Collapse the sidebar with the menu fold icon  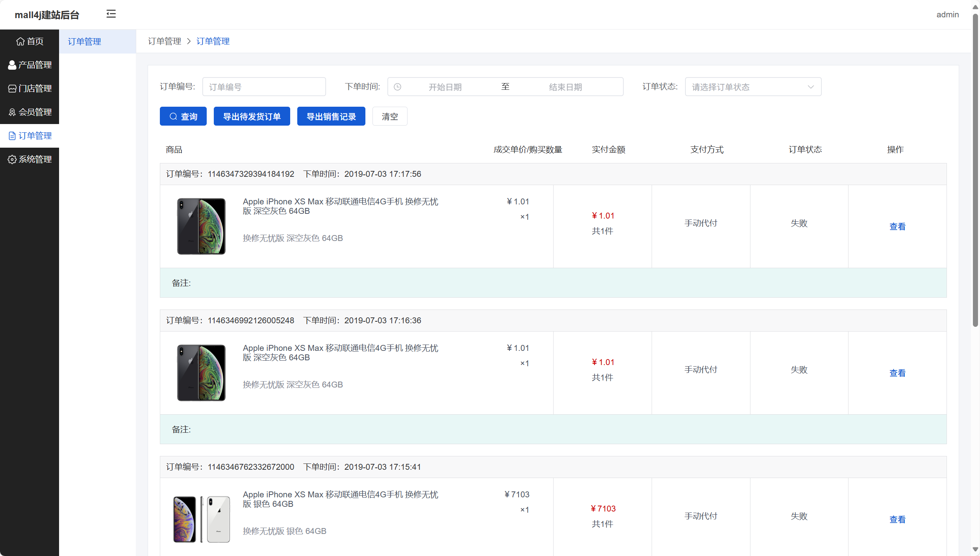point(111,14)
